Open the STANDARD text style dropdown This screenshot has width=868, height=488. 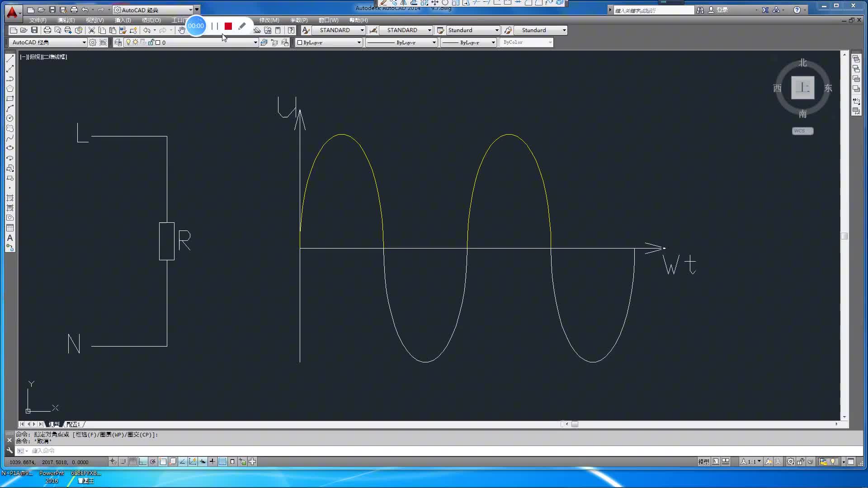362,30
